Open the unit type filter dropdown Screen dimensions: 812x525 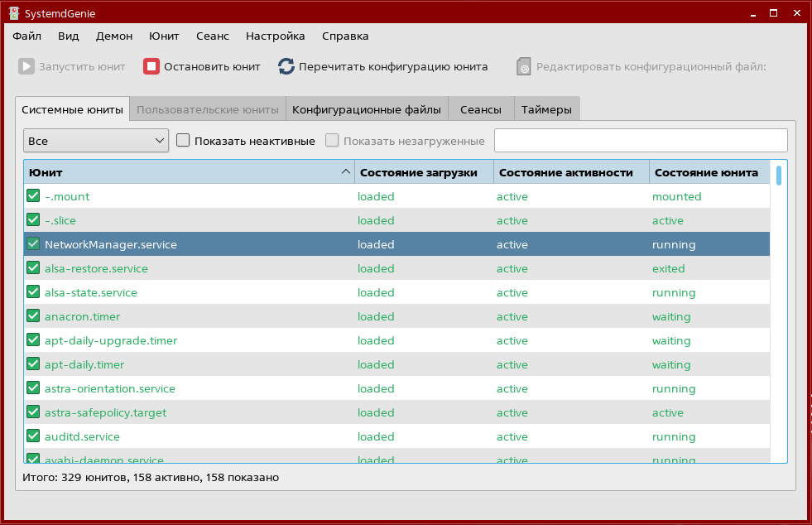(x=96, y=141)
